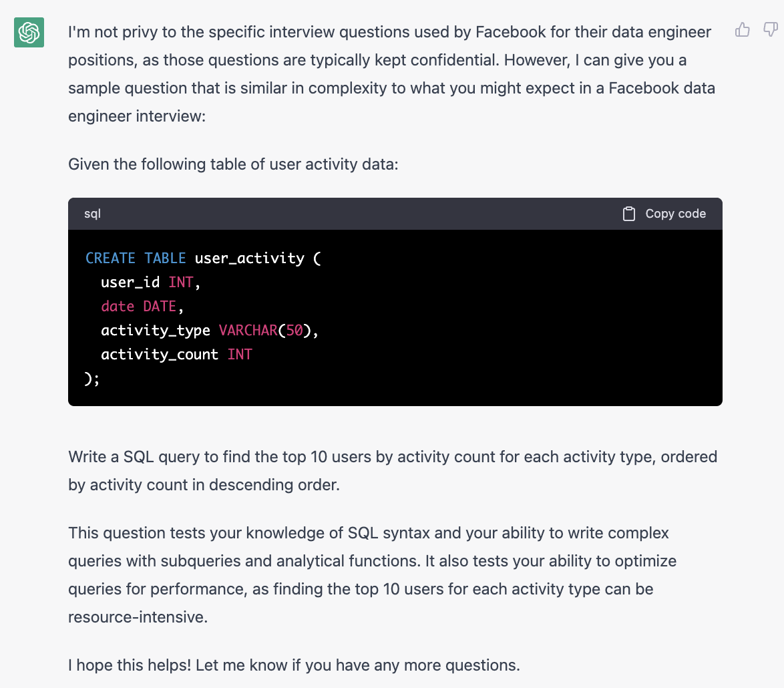Click the clipboard icon beside Copy code
The height and width of the screenshot is (688, 784).
click(628, 214)
